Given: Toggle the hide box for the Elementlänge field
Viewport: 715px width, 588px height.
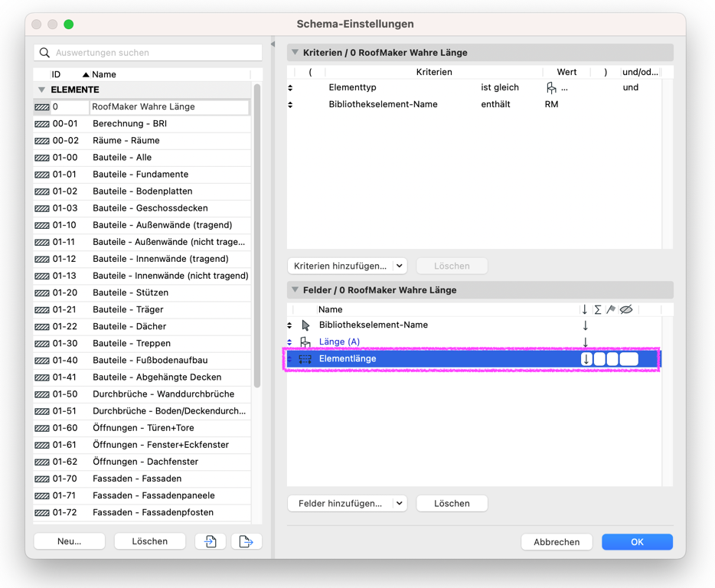Looking at the screenshot, I should click(628, 359).
